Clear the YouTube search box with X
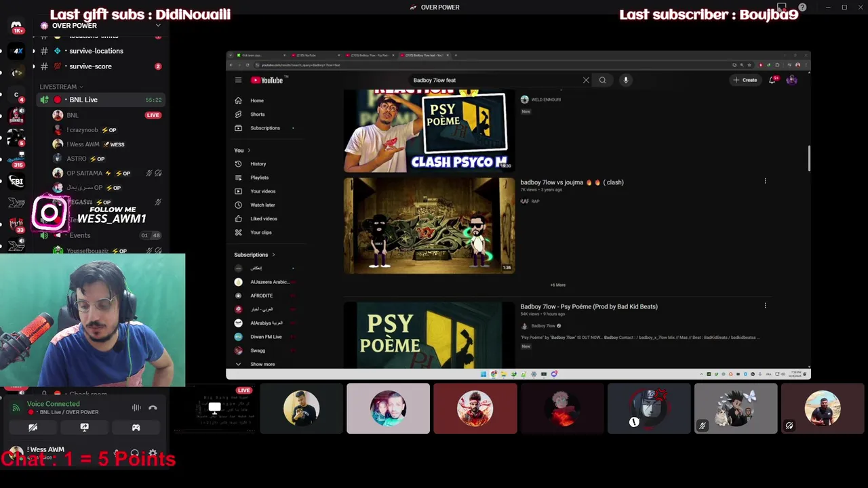The image size is (868, 488). (x=586, y=80)
